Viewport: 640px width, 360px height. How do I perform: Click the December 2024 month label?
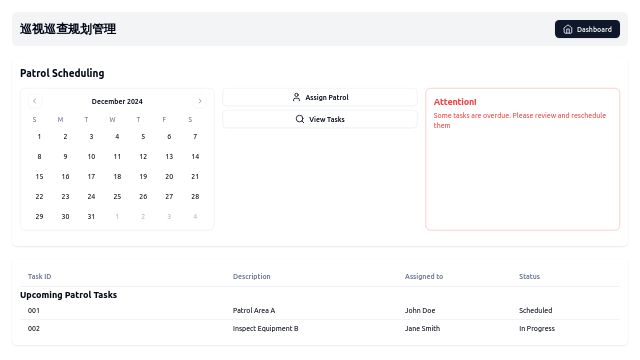(x=117, y=101)
